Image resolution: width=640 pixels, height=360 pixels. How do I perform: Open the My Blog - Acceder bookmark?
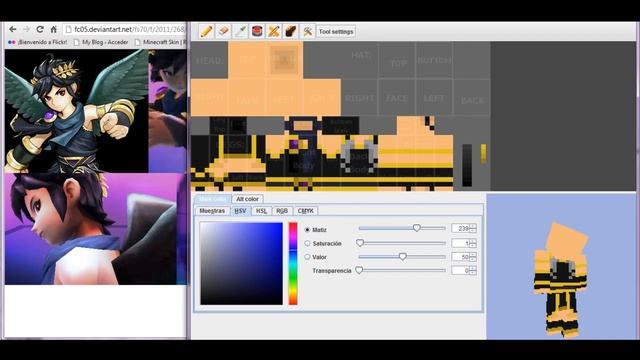click(x=101, y=42)
